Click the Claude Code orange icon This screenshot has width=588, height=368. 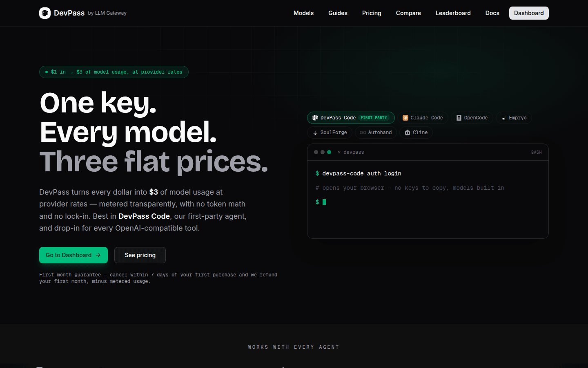click(x=405, y=118)
